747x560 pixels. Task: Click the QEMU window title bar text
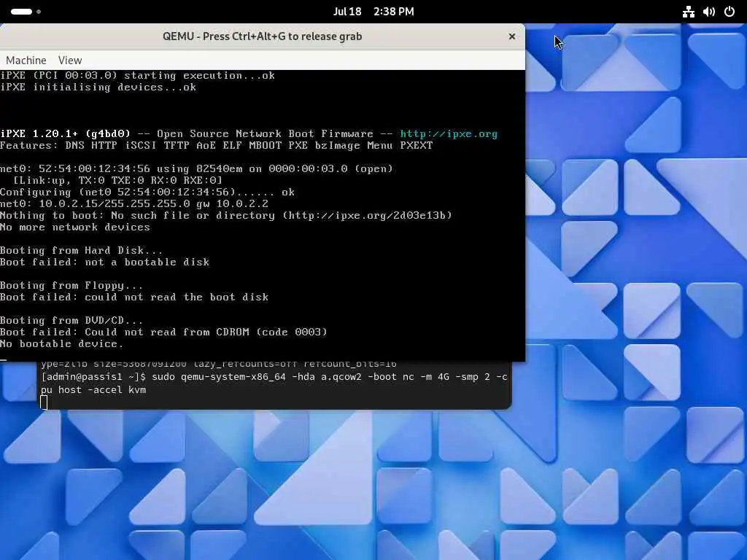coord(262,36)
